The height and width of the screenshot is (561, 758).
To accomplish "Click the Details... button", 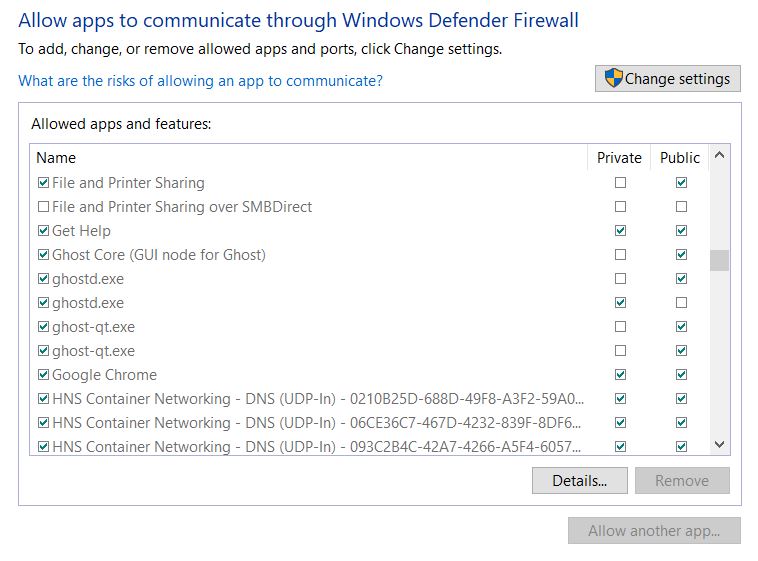I will tap(579, 481).
